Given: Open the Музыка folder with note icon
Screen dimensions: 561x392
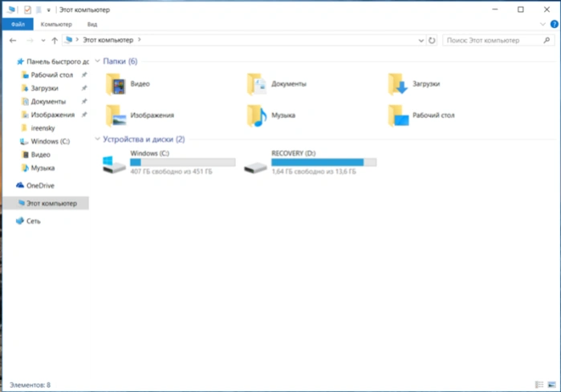Looking at the screenshot, I should coord(257,115).
